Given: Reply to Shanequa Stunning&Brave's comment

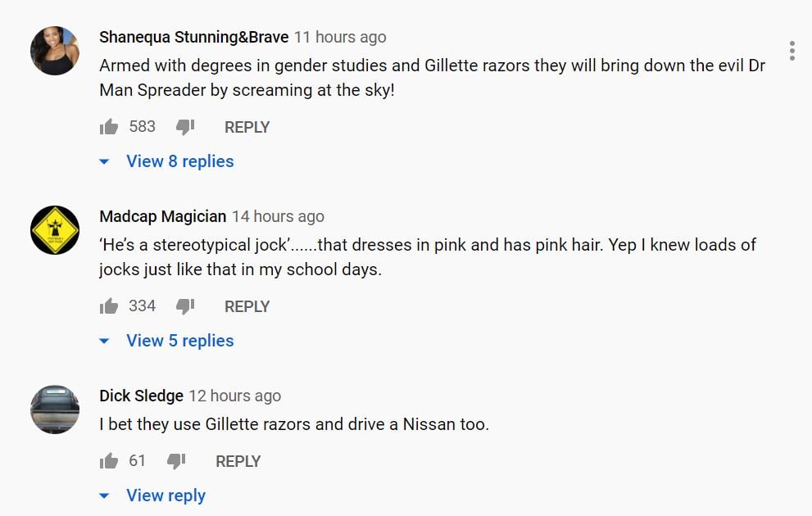Looking at the screenshot, I should click(247, 127).
